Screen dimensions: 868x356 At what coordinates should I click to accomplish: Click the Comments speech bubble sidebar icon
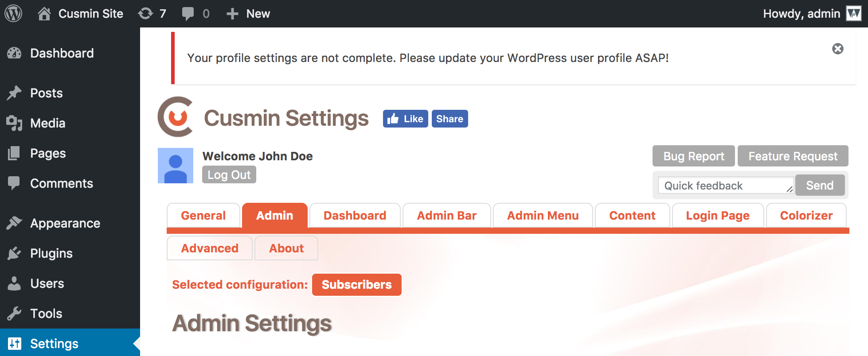coord(14,183)
